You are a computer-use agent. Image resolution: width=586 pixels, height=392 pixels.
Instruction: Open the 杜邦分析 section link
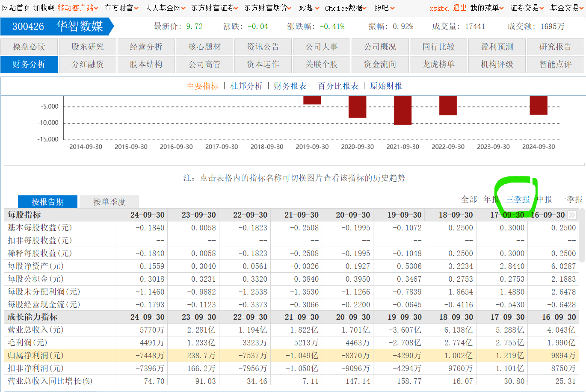246,86
